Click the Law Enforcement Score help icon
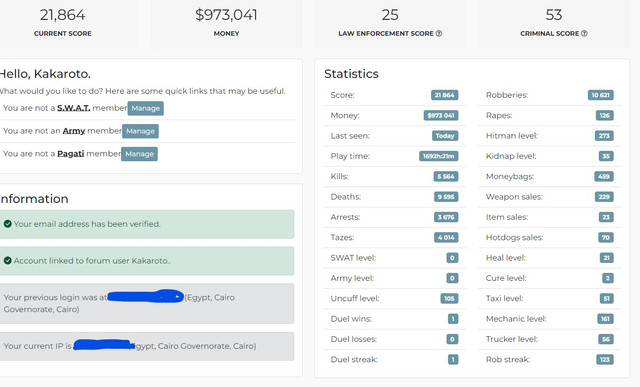Viewport: 640px width, 387px height. (x=439, y=33)
